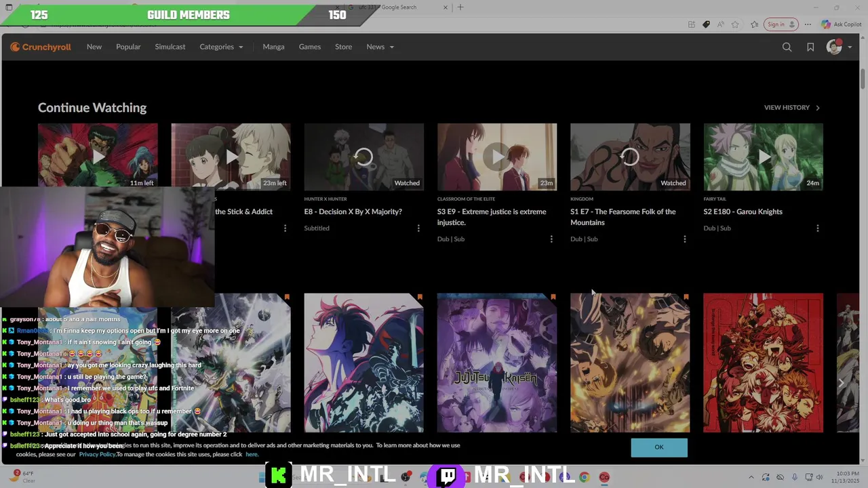Open the Store link
The width and height of the screenshot is (868, 488).
pos(343,47)
